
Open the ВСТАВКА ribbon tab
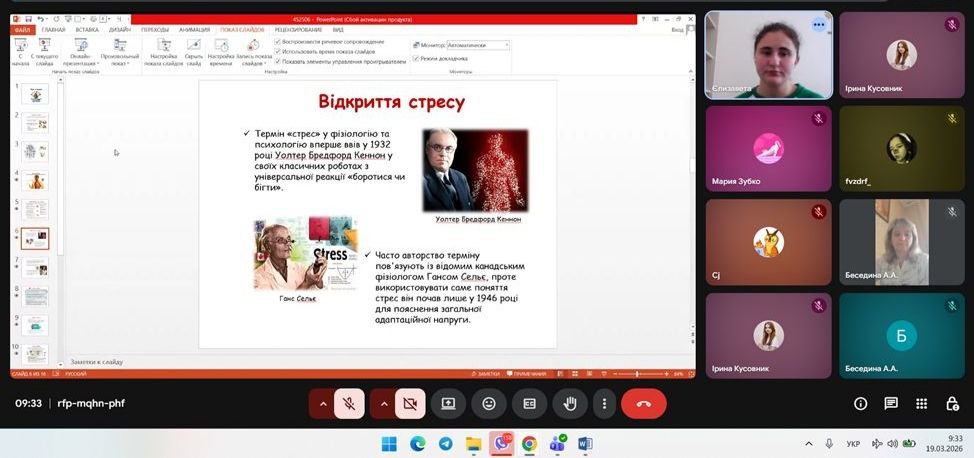click(87, 30)
